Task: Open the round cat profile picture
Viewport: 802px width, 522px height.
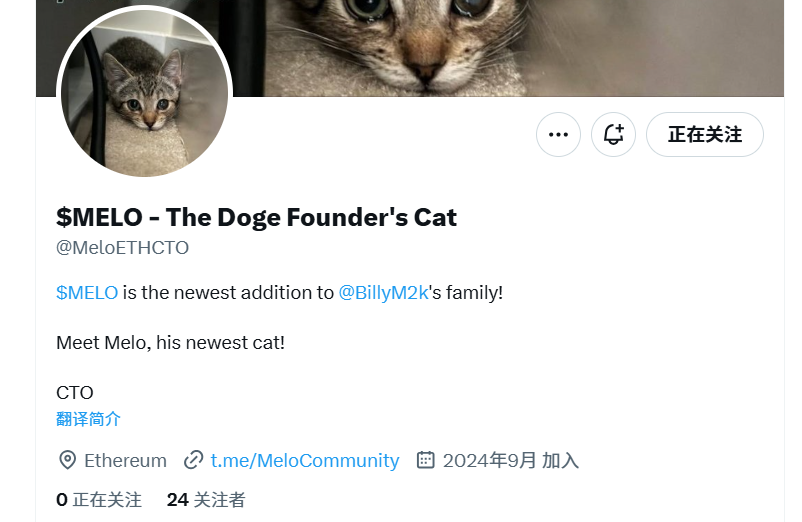Action: tap(145, 97)
